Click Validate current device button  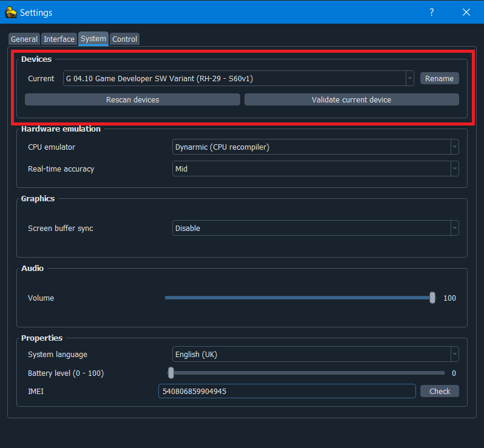click(352, 99)
